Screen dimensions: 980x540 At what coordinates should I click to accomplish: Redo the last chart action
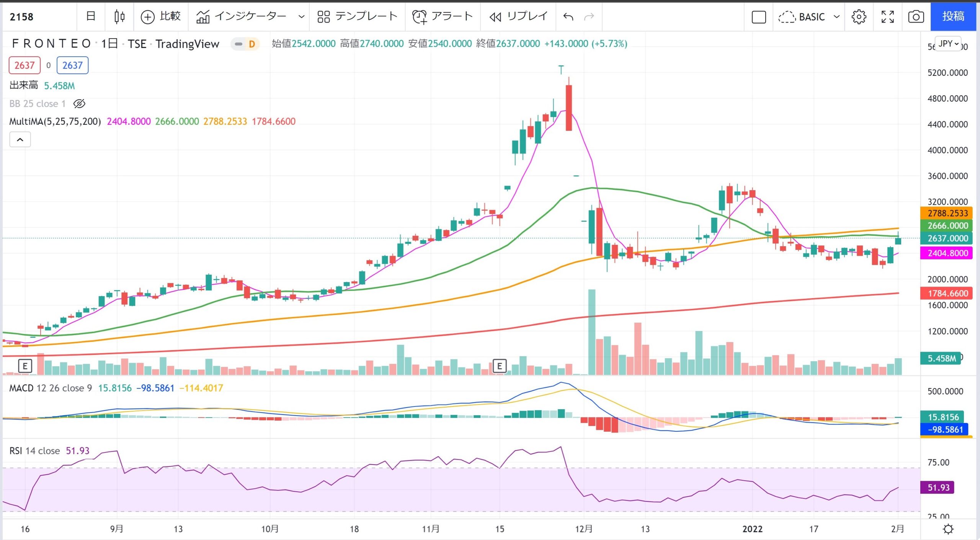click(589, 16)
